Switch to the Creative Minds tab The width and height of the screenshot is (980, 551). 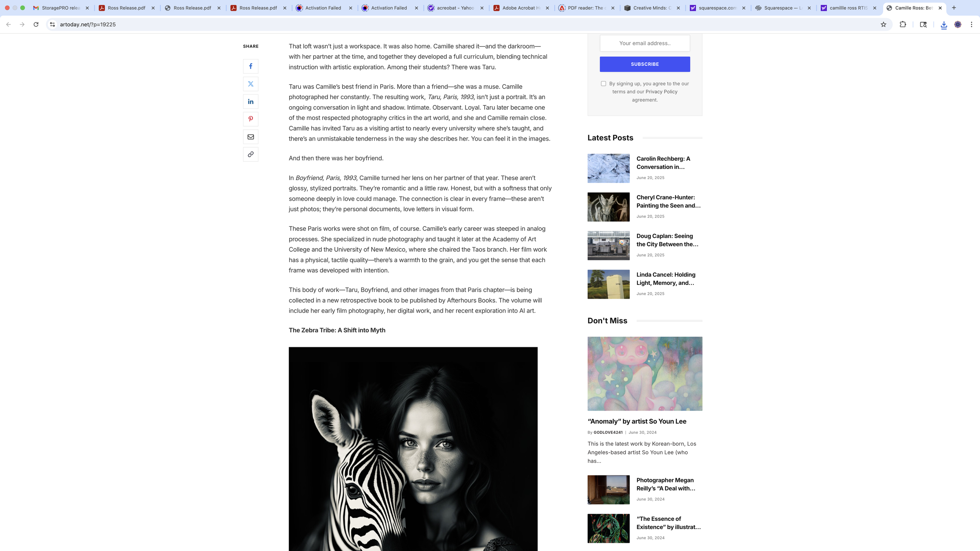coord(652,8)
